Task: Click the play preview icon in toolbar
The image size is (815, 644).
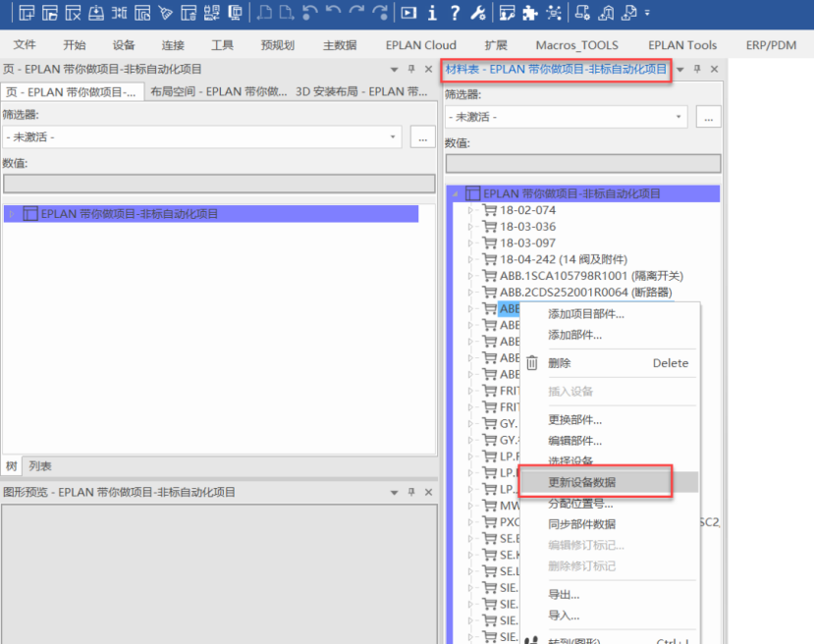Action: [x=408, y=13]
